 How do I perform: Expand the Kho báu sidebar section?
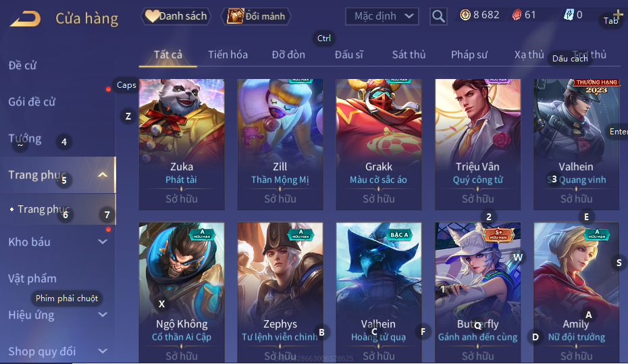tap(103, 242)
